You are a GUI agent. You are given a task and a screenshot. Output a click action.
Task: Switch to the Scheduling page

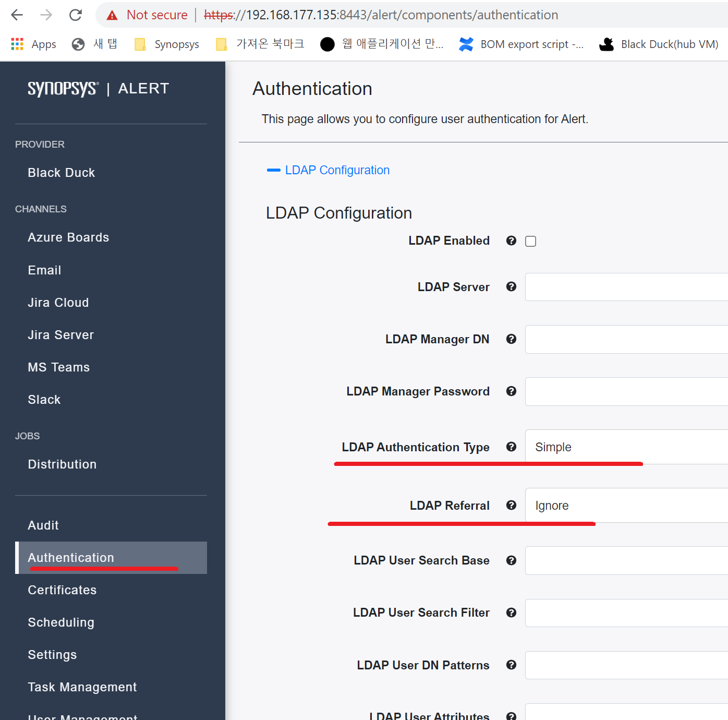click(60, 622)
